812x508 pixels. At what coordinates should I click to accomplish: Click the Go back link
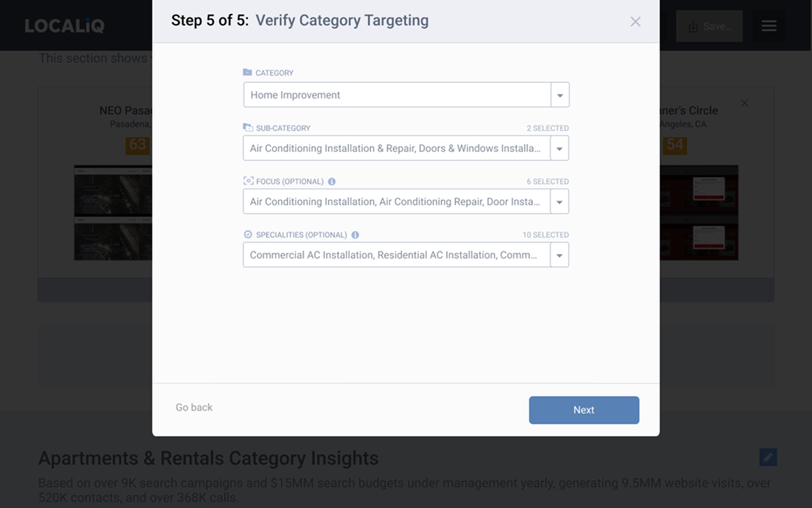pos(194,408)
